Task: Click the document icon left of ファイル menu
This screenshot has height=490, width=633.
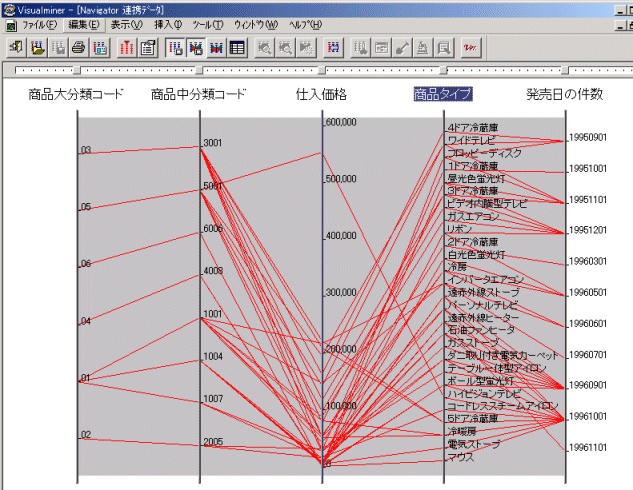Action: (11, 25)
